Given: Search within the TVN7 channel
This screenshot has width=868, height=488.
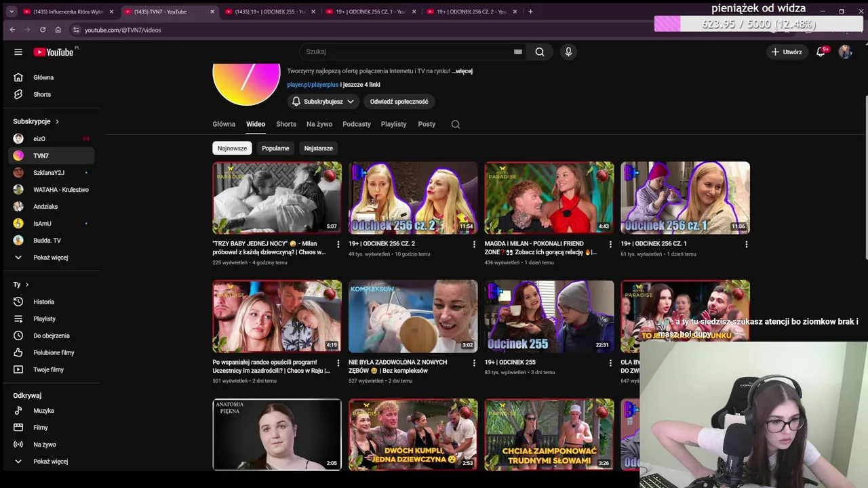Looking at the screenshot, I should point(456,124).
